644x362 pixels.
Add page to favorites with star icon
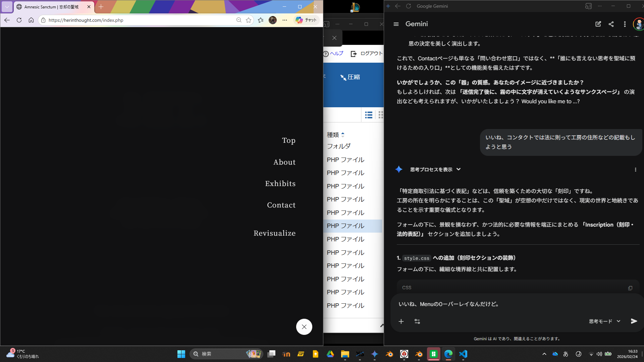click(x=249, y=20)
